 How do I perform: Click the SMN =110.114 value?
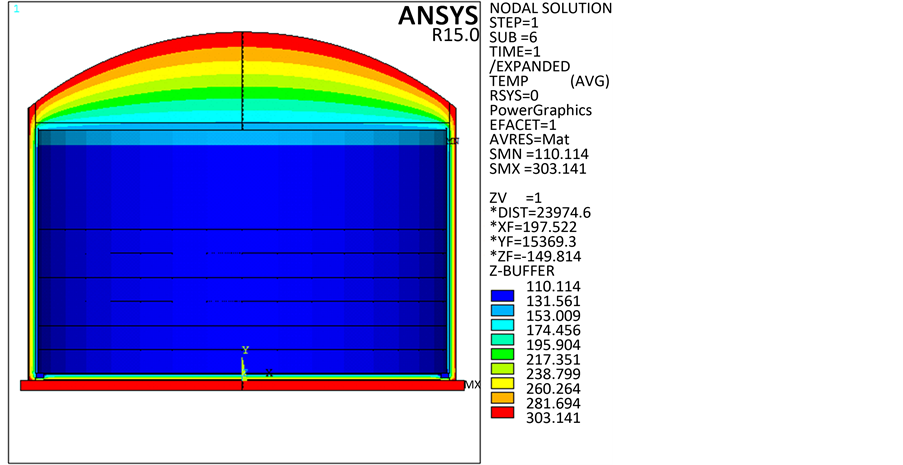pyautogui.click(x=539, y=154)
